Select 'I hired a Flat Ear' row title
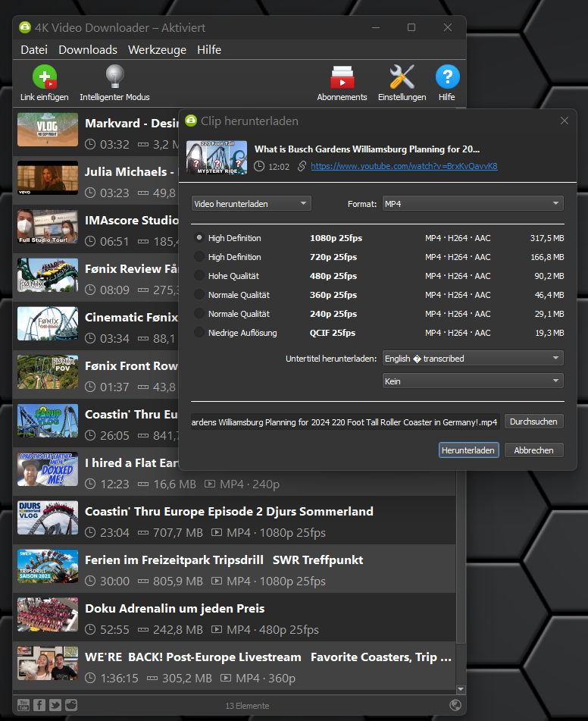The image size is (588, 721). [132, 463]
